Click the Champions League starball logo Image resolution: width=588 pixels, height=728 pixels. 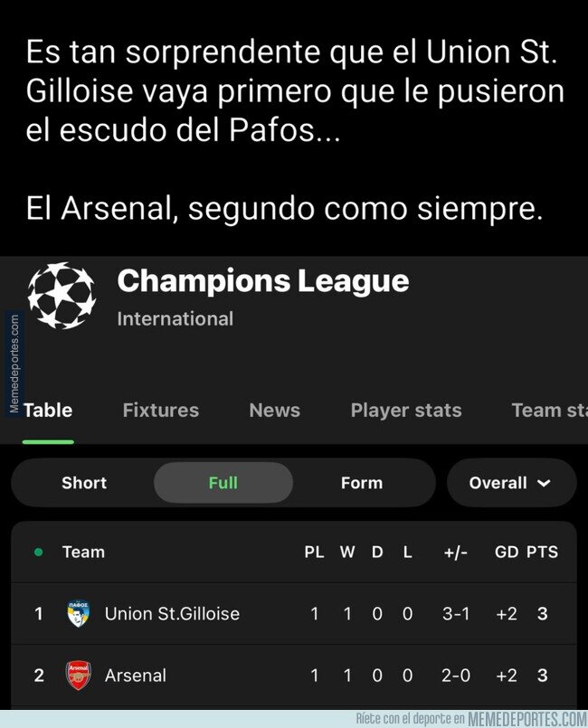(x=62, y=296)
